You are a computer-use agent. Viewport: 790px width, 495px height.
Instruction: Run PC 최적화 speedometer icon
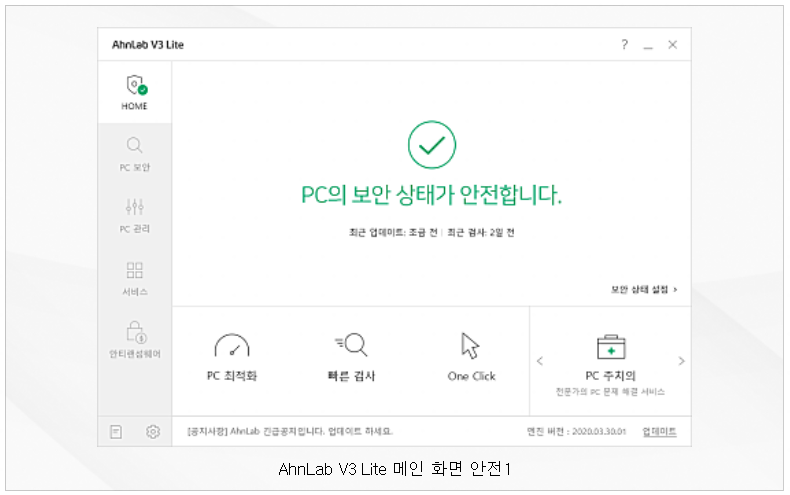click(x=232, y=346)
